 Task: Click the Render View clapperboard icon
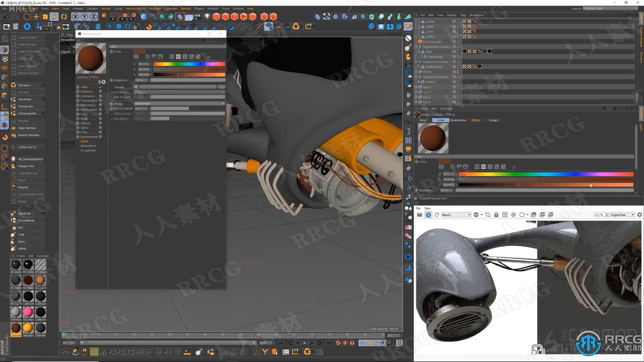[x=114, y=16]
